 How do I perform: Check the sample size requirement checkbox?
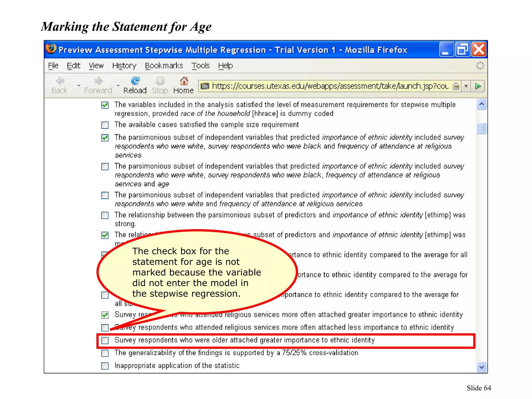click(105, 125)
